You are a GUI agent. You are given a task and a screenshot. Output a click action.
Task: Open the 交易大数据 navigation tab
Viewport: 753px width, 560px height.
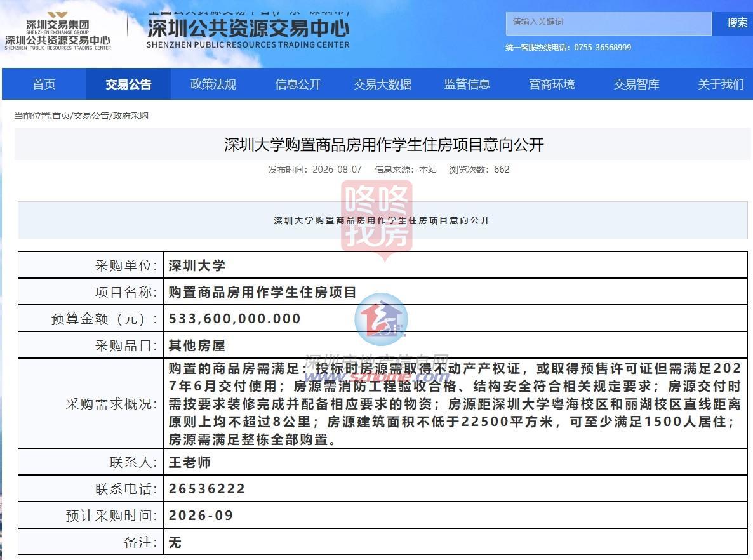tap(382, 84)
